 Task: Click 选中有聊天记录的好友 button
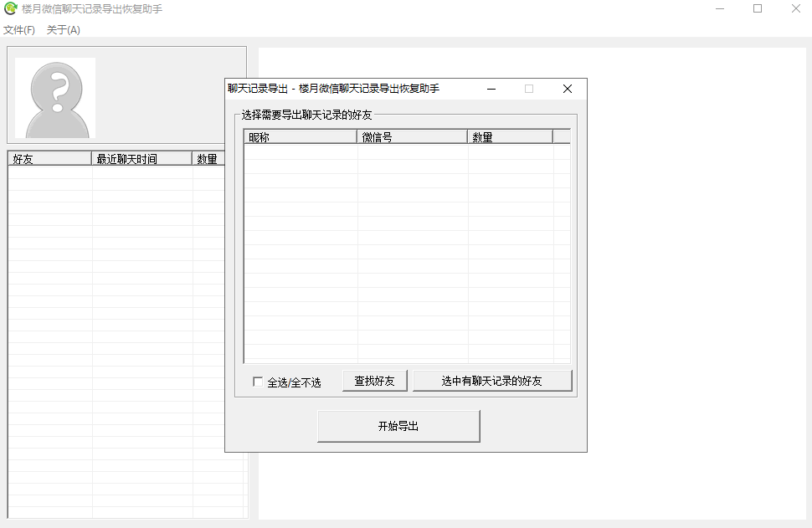click(x=492, y=381)
